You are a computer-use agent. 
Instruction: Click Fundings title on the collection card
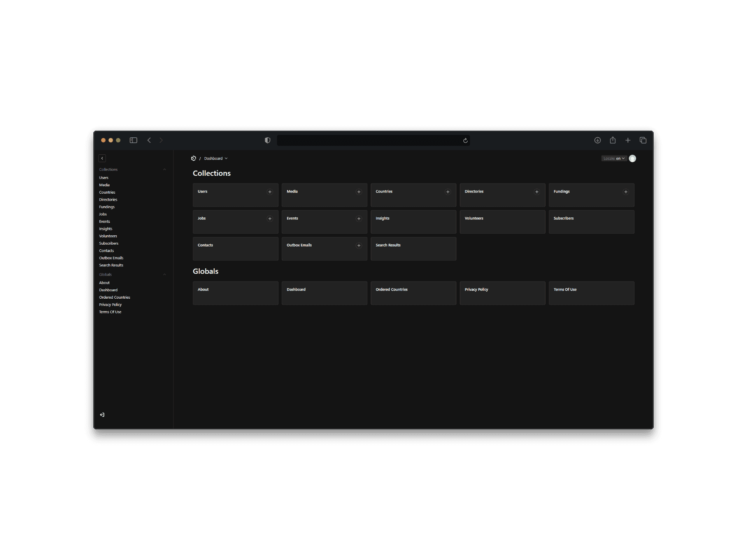pyautogui.click(x=561, y=192)
